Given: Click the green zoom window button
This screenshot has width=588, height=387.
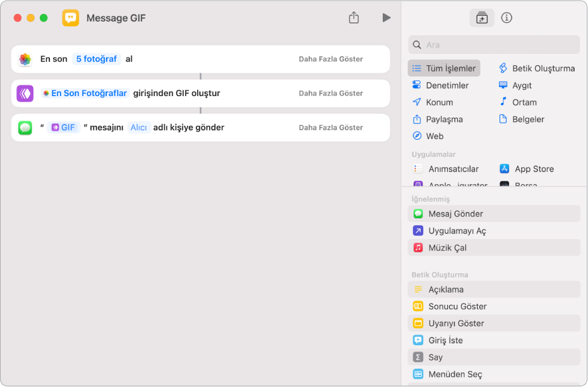Looking at the screenshot, I should click(44, 18).
